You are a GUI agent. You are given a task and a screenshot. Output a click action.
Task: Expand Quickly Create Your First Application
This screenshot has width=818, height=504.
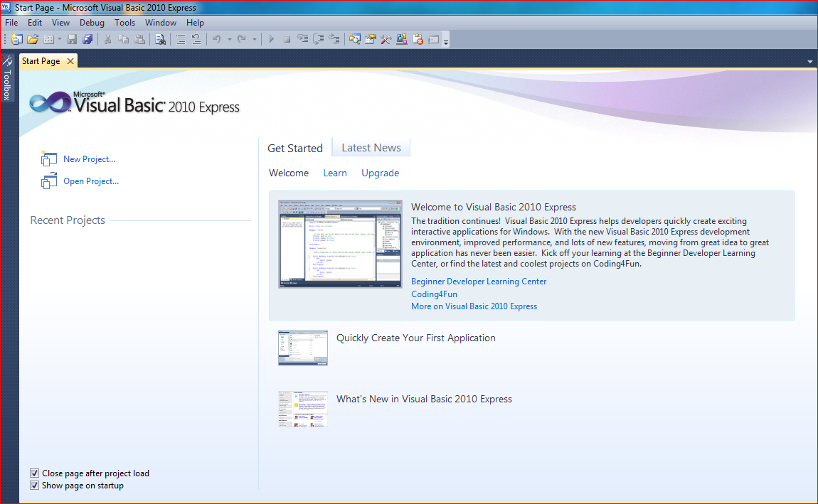click(x=416, y=338)
